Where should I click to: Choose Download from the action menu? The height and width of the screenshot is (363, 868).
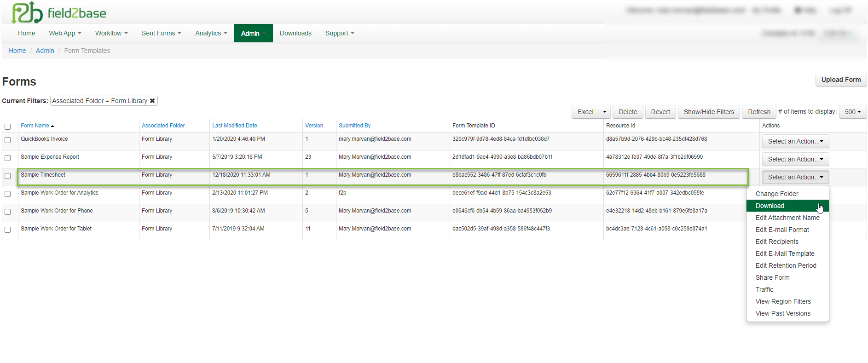pyautogui.click(x=770, y=206)
